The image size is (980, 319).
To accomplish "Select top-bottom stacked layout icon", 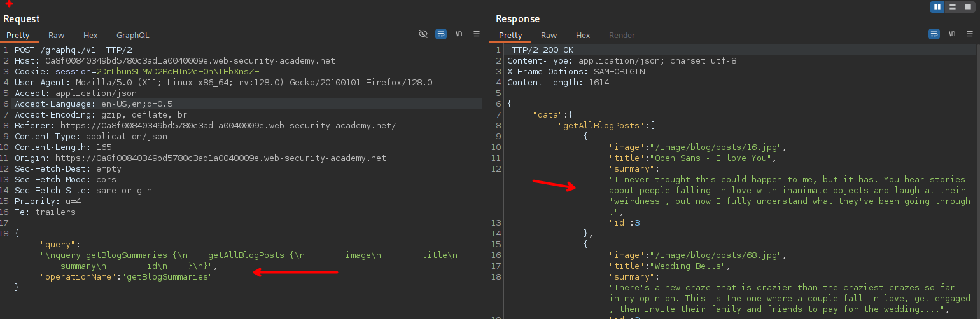I will 953,7.
